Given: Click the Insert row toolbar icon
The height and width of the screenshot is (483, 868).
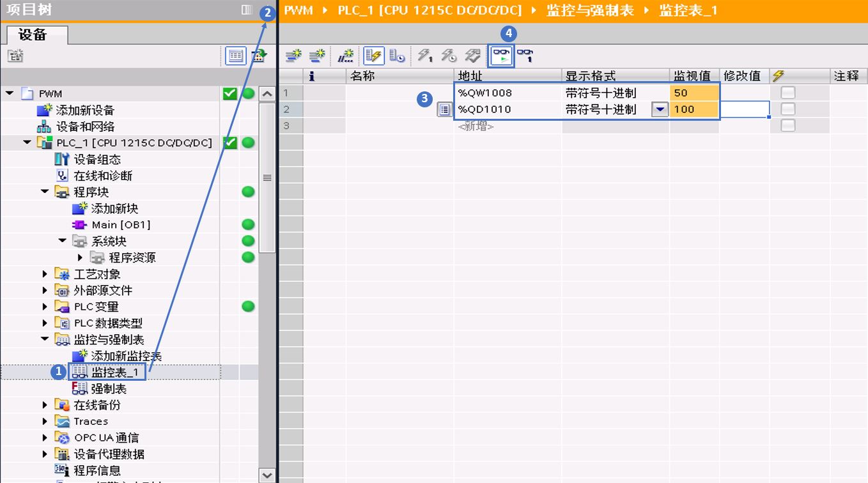Looking at the screenshot, I should 293,56.
